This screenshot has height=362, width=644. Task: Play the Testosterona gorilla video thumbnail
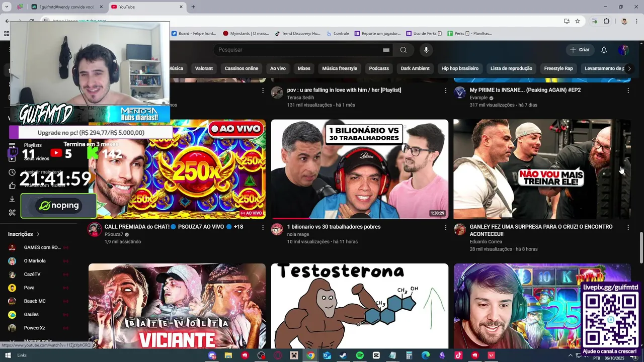point(359,306)
